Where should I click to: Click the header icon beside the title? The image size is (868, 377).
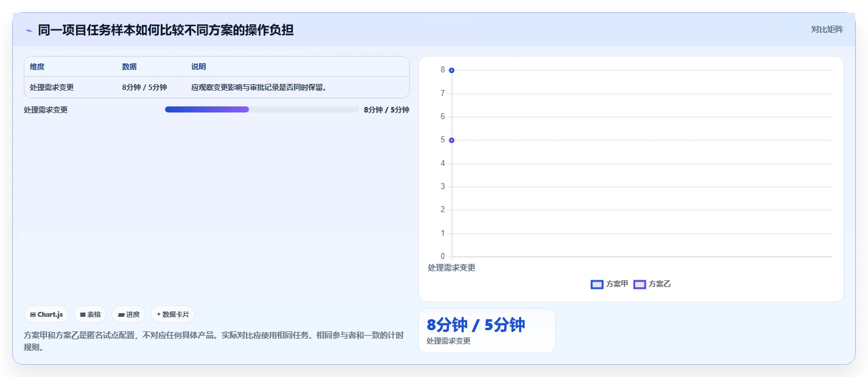(x=29, y=30)
